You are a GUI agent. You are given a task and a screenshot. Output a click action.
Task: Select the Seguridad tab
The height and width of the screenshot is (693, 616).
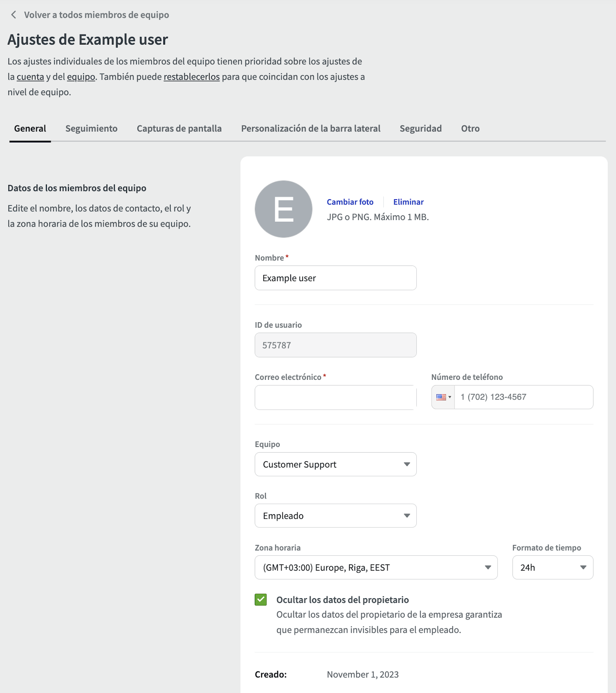(x=420, y=129)
